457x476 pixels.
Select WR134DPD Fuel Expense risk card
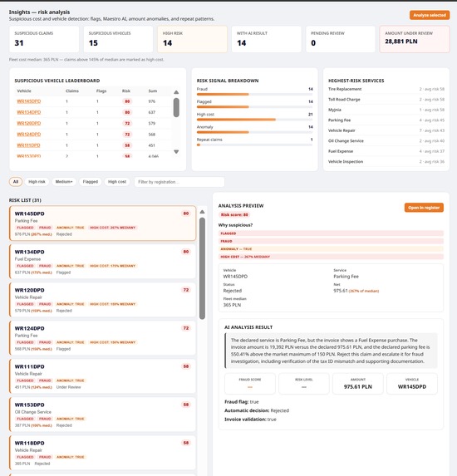pyautogui.click(x=103, y=262)
